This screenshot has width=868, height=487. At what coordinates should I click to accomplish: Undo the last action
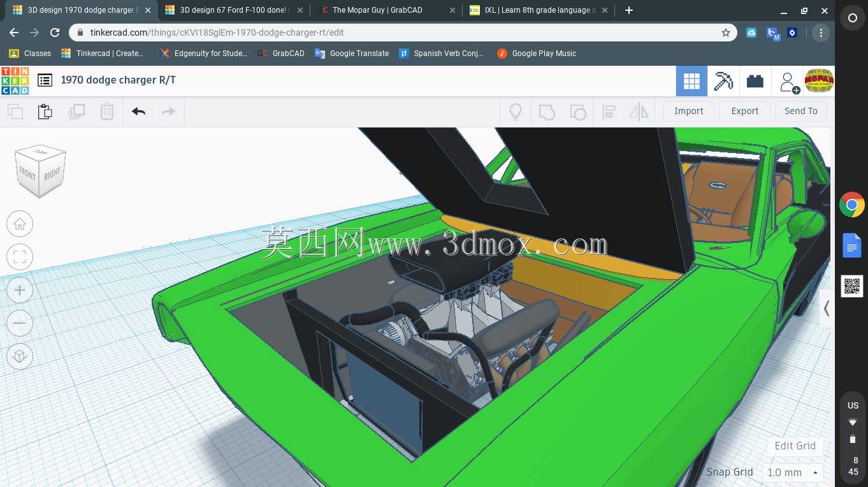coord(138,112)
